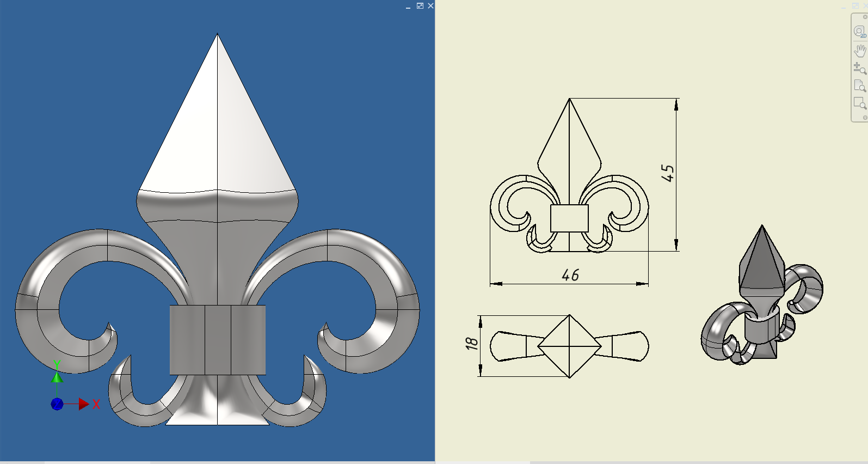The width and height of the screenshot is (868, 464).
Task: Click the red X axis arrow
Action: (x=83, y=404)
